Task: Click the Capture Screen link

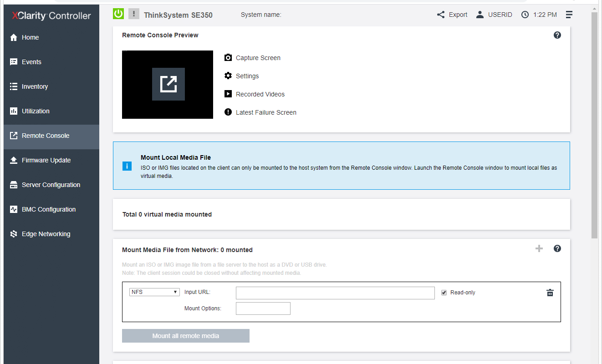Action: pos(258,58)
